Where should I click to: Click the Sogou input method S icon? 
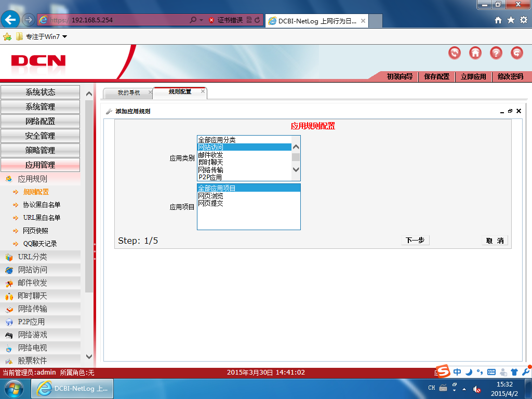tap(443, 371)
